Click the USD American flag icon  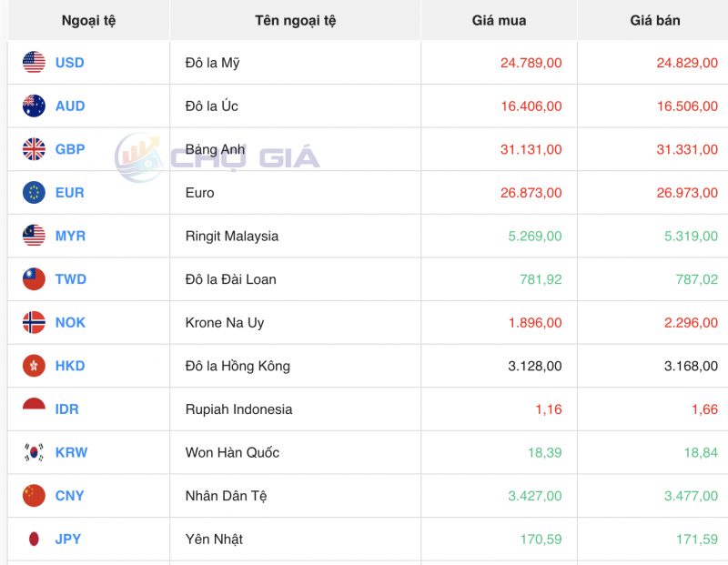pyautogui.click(x=35, y=63)
